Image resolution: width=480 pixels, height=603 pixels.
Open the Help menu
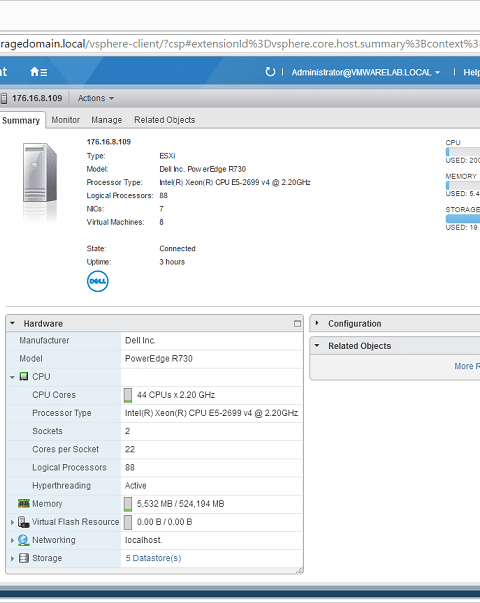471,72
